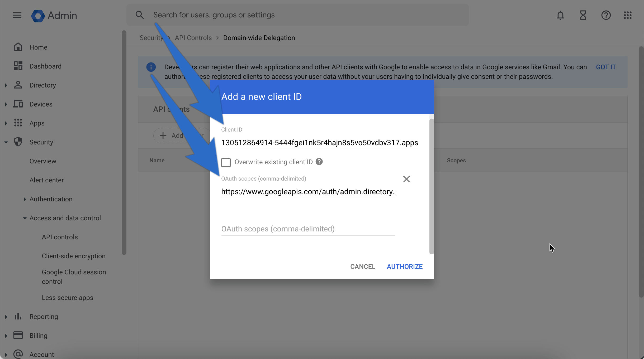The image size is (644, 359).
Task: Open Google Cloud session control
Action: point(74,277)
